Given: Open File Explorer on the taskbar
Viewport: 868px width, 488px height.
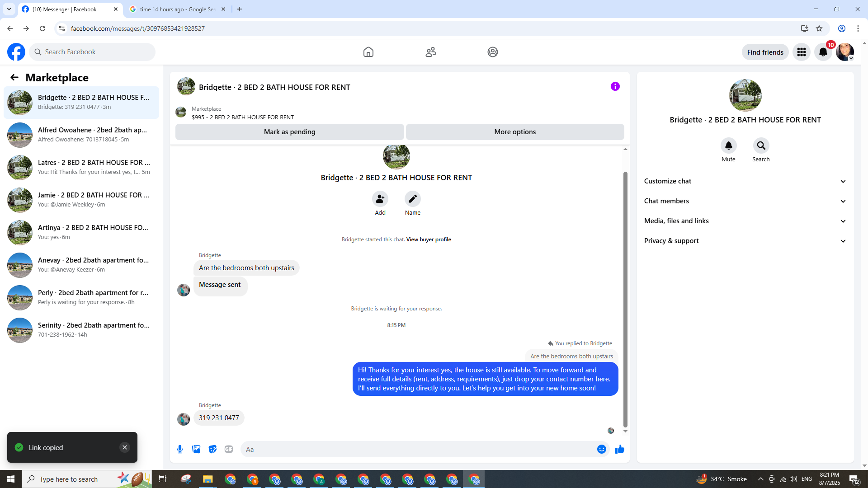Looking at the screenshot, I should (x=208, y=479).
